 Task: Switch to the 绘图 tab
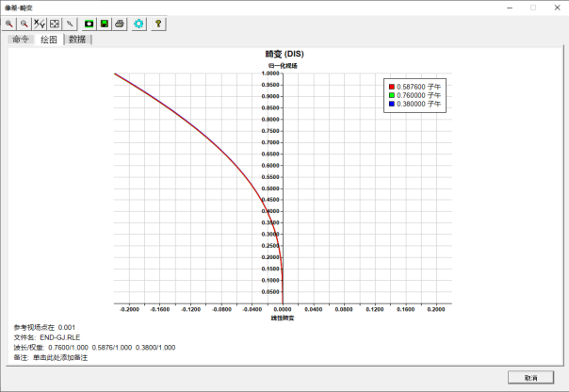(x=49, y=40)
